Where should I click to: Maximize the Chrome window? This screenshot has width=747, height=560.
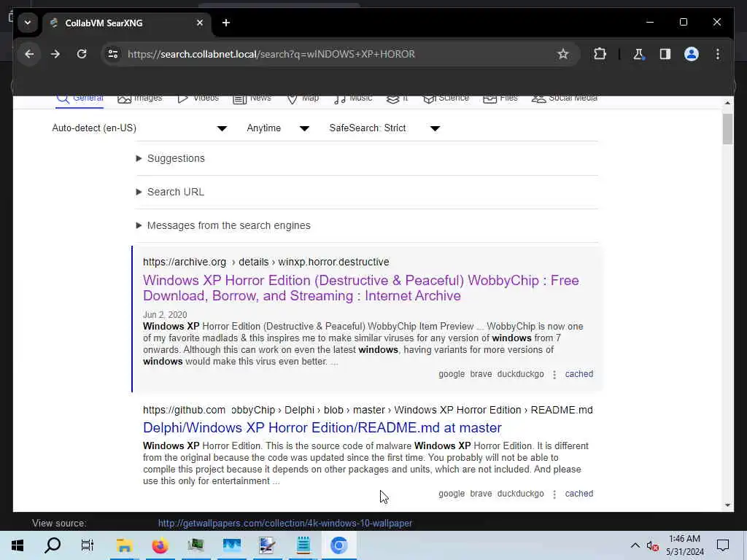pos(683,22)
